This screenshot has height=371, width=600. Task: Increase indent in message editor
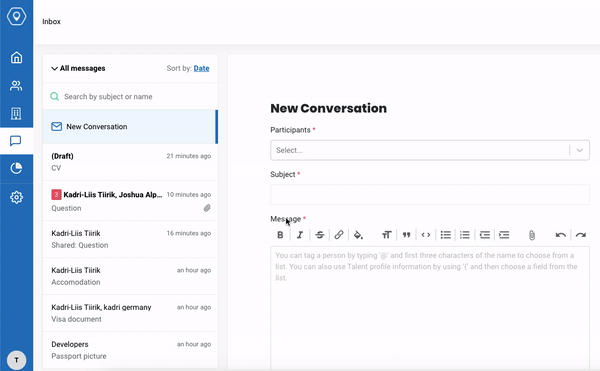coord(504,235)
